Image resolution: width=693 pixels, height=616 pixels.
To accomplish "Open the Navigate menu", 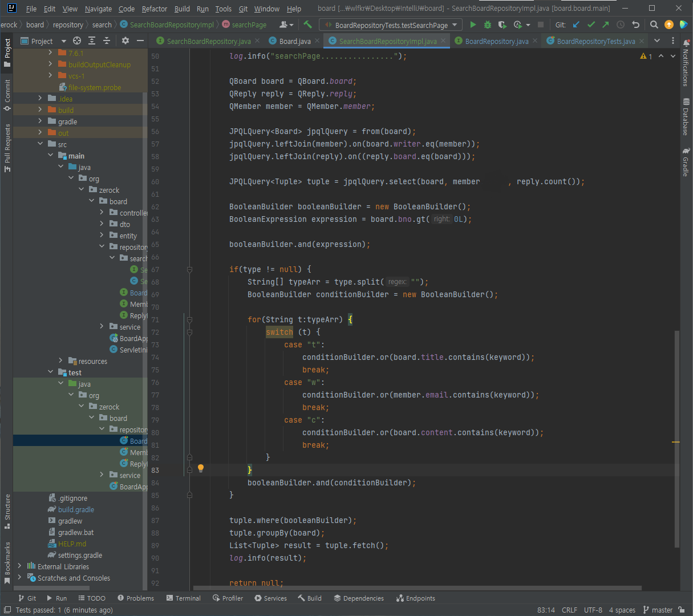I will 98,9.
